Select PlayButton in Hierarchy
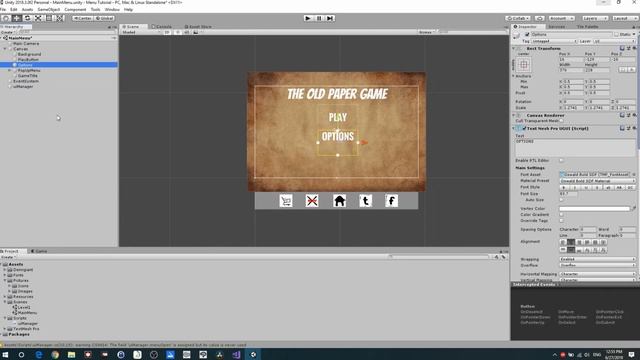Viewport: 640px width, 360px height. 28,60
